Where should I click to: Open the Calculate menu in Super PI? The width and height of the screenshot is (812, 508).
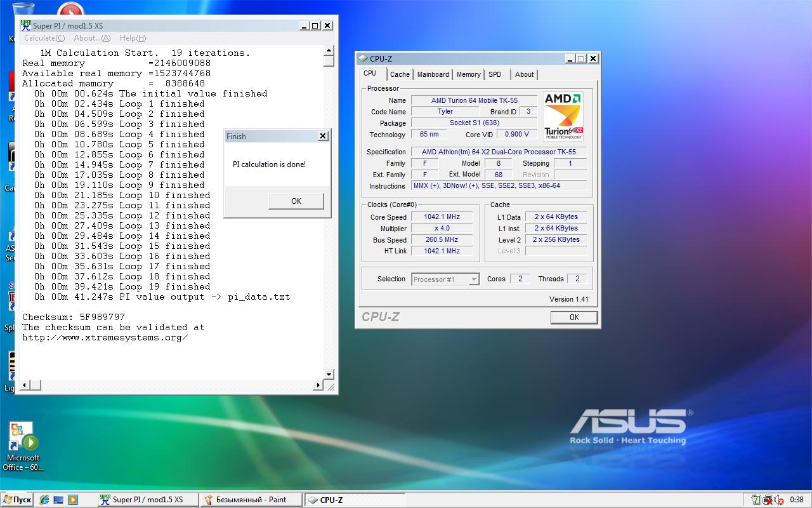click(44, 38)
